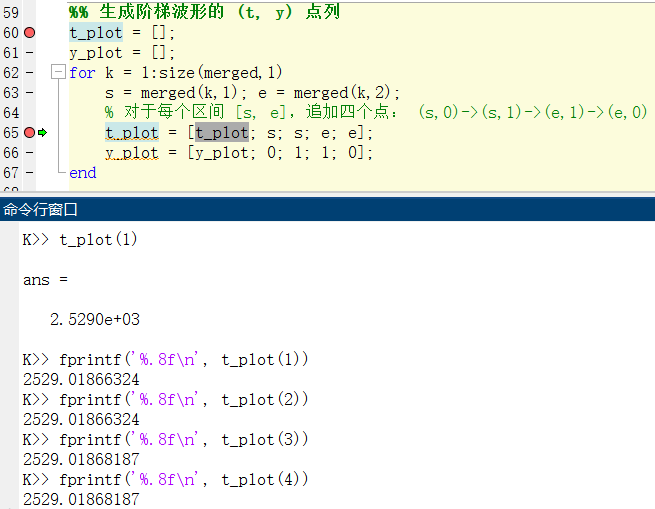
Task: Set a breakpoint on line 63
Action: click(30, 93)
